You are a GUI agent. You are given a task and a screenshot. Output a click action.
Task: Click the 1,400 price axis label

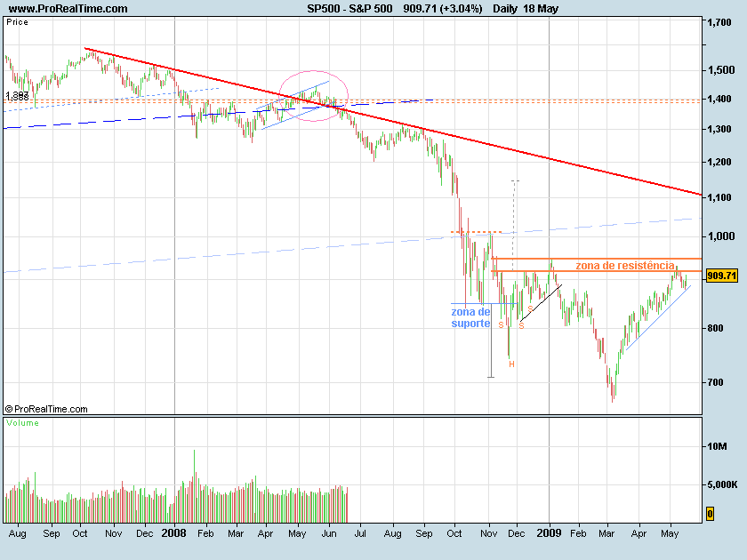(x=719, y=99)
